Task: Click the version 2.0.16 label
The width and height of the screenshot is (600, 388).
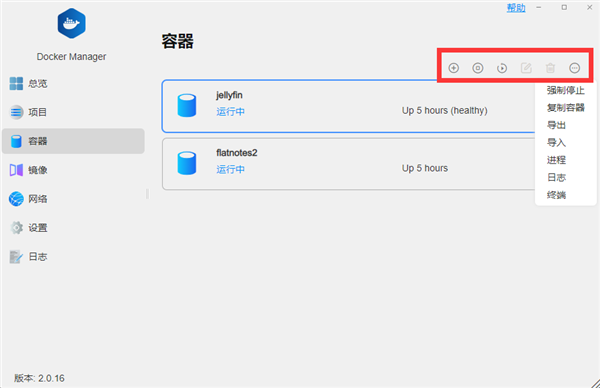Action: [x=39, y=378]
